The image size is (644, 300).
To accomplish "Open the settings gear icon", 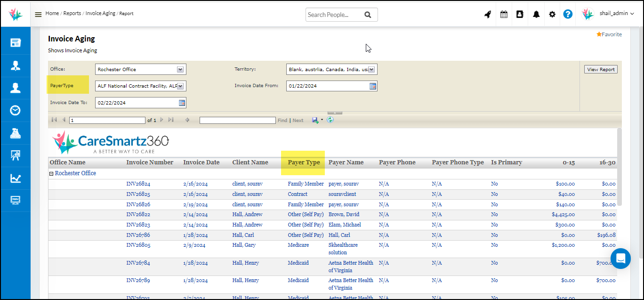I will click(x=552, y=15).
